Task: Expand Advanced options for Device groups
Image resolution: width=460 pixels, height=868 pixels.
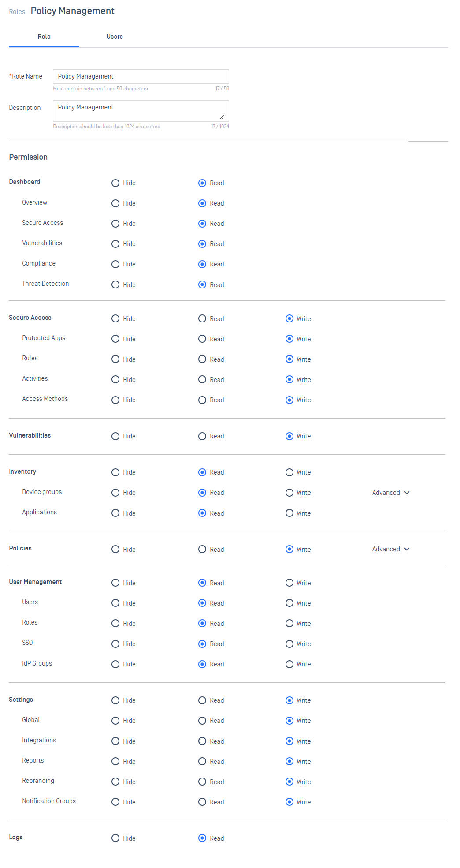Action: (391, 493)
